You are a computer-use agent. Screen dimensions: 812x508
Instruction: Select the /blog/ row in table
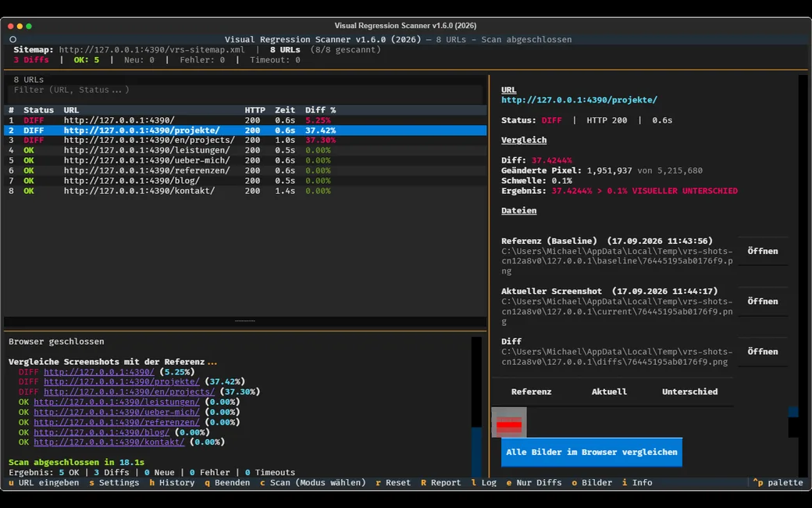point(245,181)
